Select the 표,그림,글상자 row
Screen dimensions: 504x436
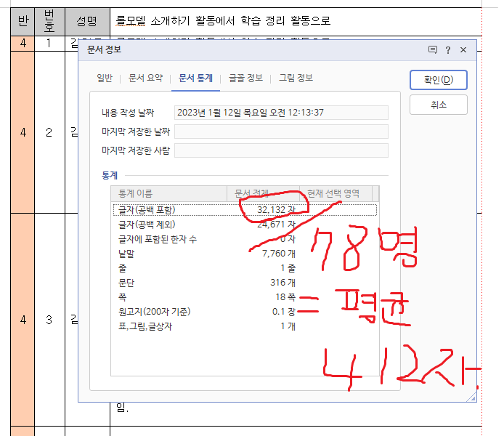[245, 326]
